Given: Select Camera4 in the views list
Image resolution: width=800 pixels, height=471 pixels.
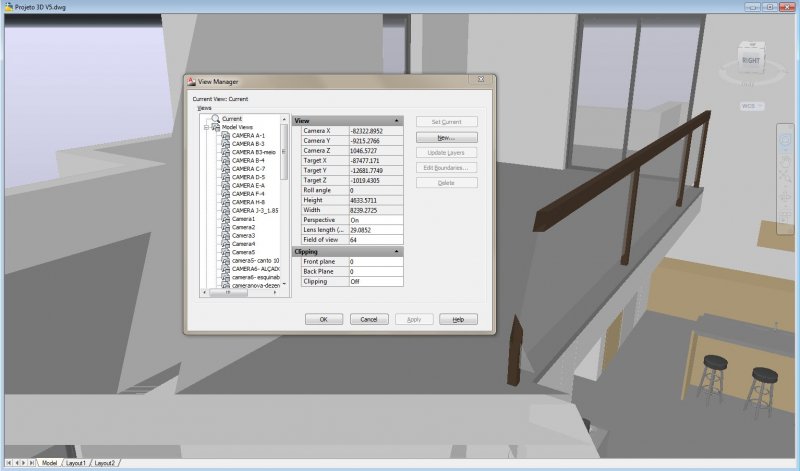Looking at the screenshot, I should pyautogui.click(x=243, y=244).
